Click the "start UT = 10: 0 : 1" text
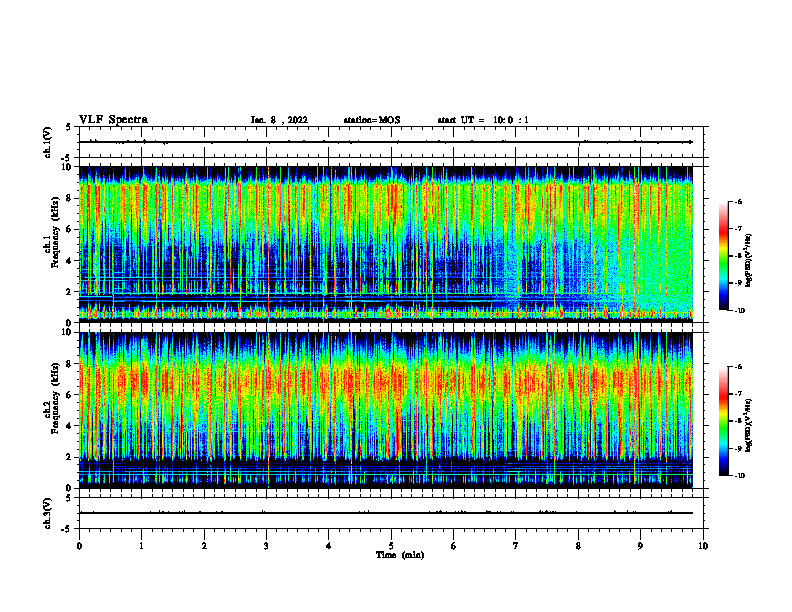 tap(483, 120)
